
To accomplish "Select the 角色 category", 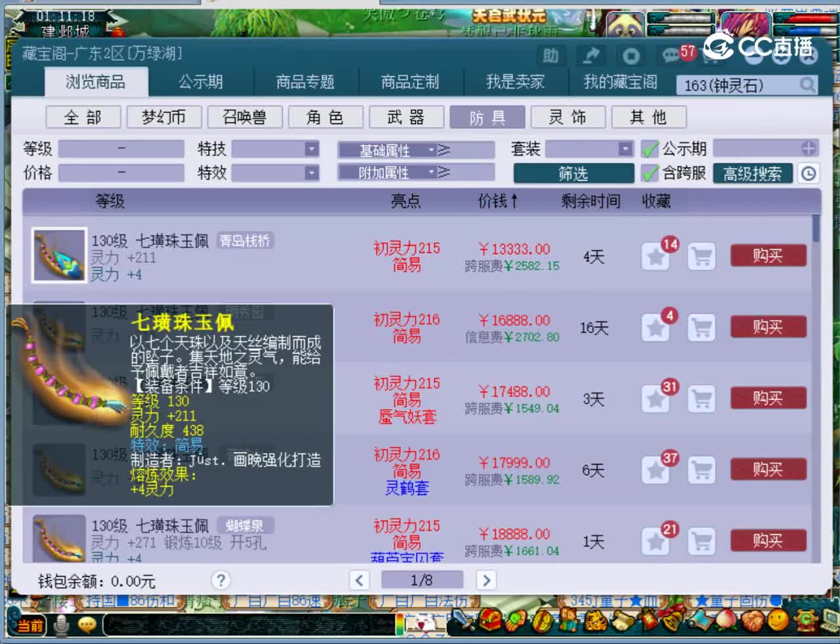I will click(x=325, y=117).
